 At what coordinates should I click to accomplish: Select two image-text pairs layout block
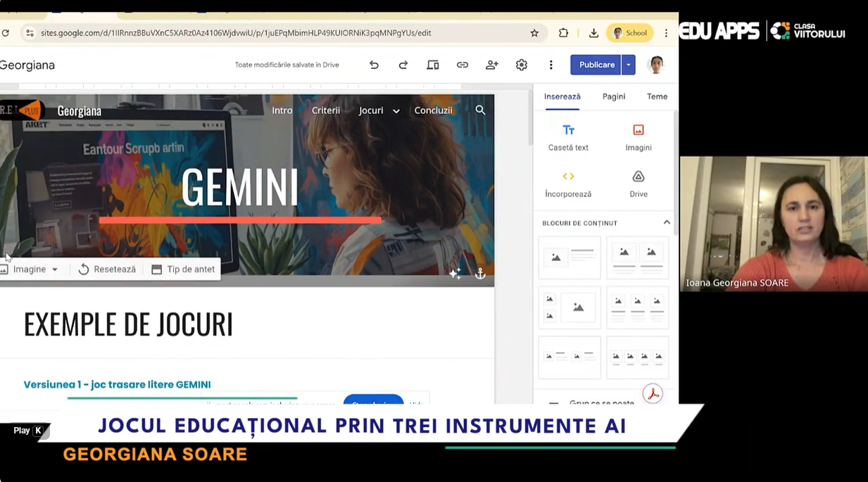570,357
